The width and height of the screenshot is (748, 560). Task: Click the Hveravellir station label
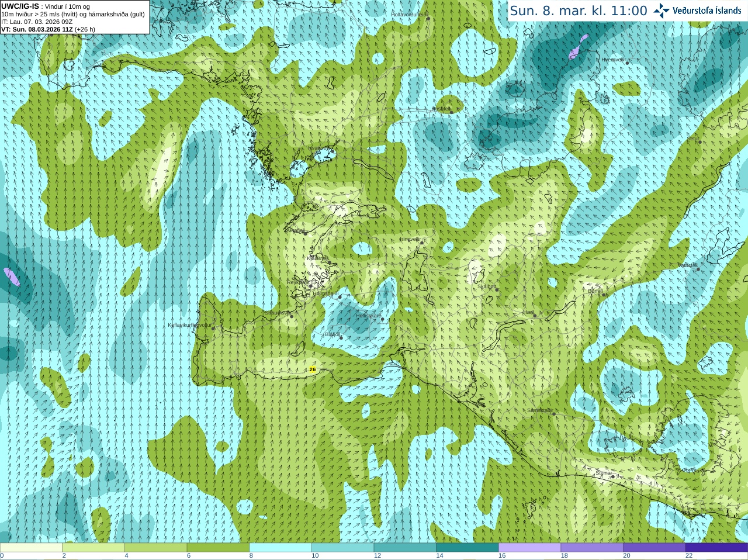614,60
